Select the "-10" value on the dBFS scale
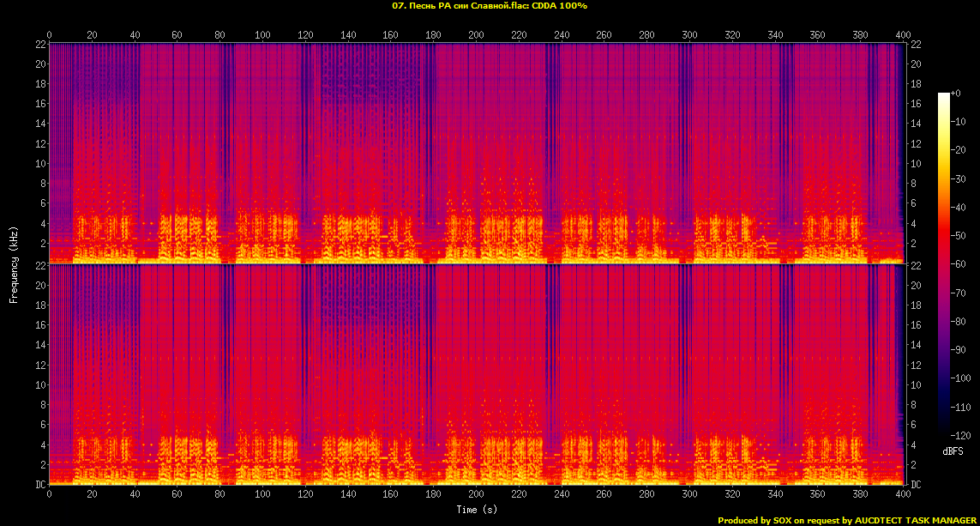The image size is (980, 526). tap(958, 121)
